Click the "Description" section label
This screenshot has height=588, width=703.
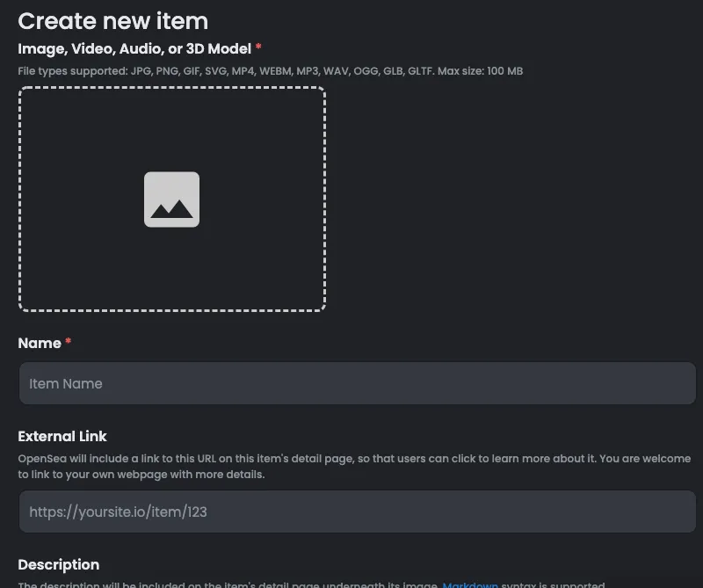(x=59, y=564)
